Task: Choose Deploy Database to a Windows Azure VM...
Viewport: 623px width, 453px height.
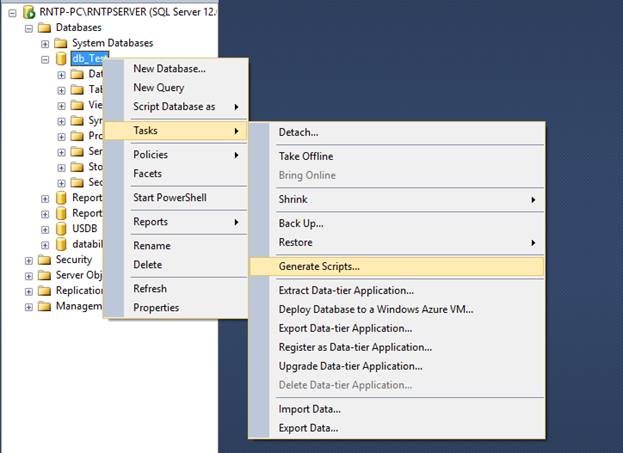Action: [x=397, y=309]
